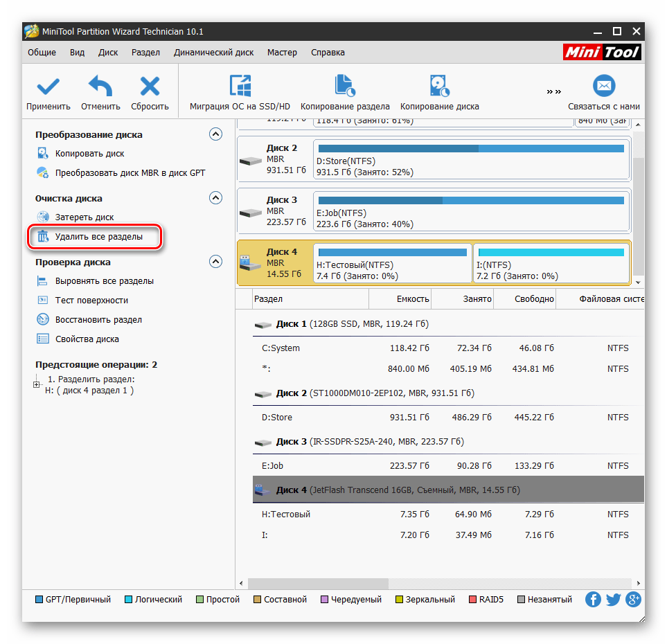Collapse the Преобразование диска section

(216, 134)
